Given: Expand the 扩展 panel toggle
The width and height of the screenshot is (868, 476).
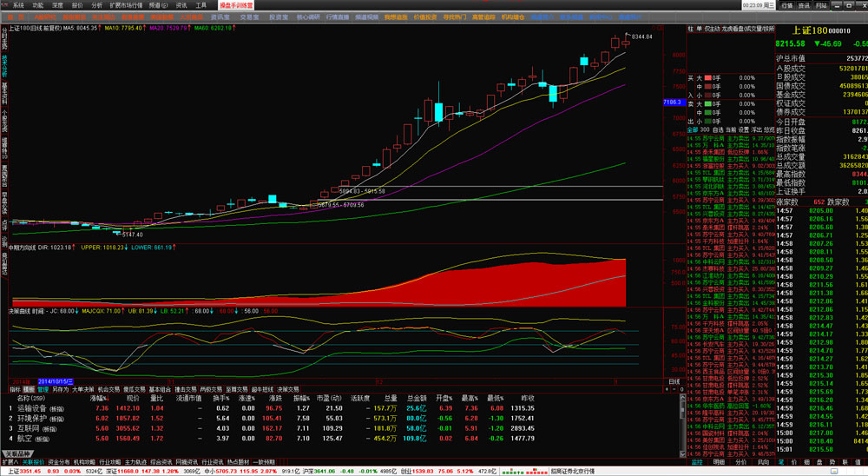Looking at the screenshot, I should tap(10, 461).
